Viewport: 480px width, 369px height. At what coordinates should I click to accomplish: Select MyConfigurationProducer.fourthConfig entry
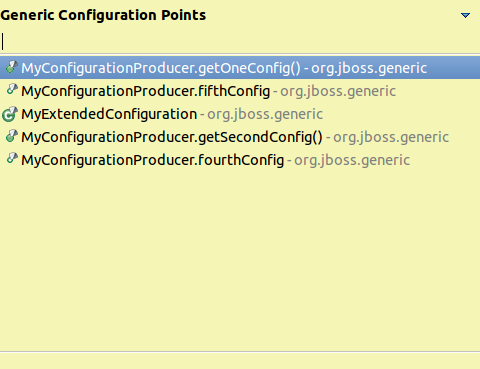[240, 160]
